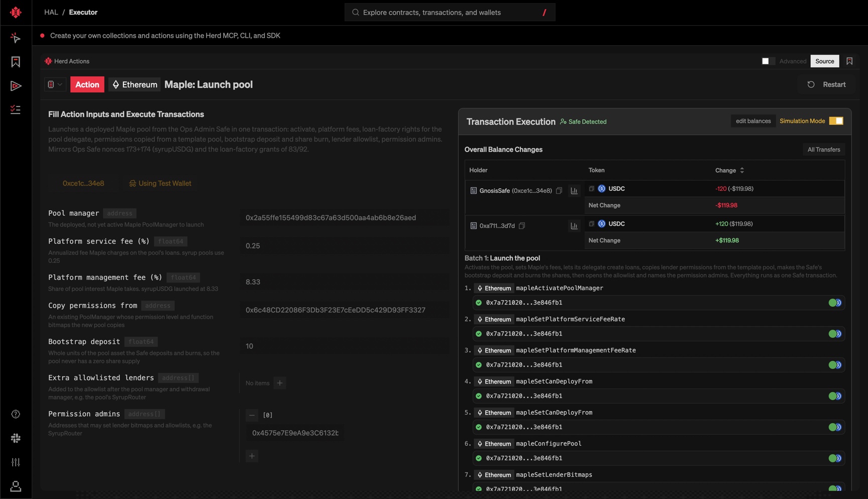Expand step 6 transaction row under mapleConfigurePool
The height and width of the screenshot is (499, 868).
point(659,458)
